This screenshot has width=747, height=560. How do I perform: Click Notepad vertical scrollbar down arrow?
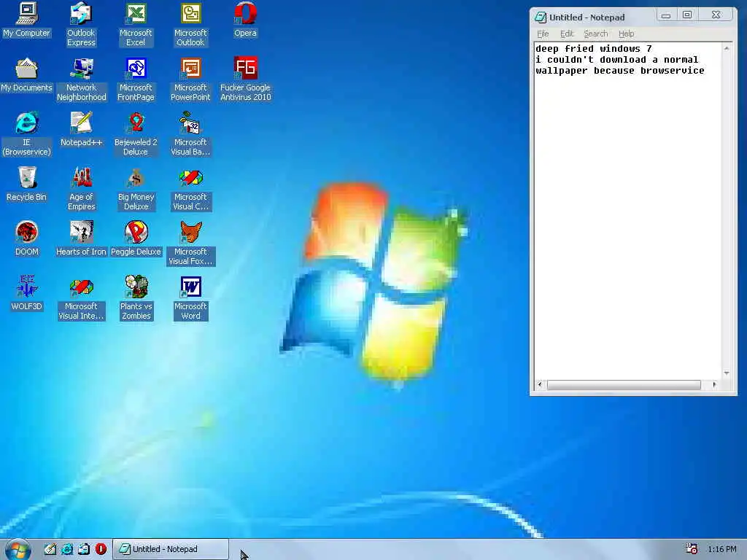point(727,373)
